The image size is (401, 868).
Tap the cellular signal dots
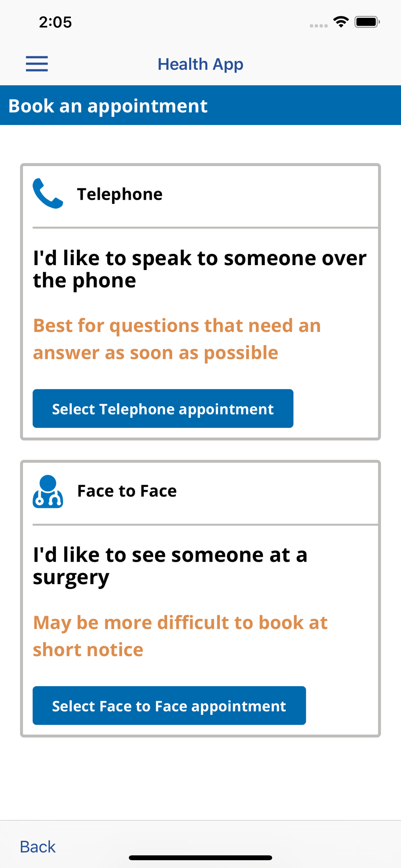coord(319,26)
